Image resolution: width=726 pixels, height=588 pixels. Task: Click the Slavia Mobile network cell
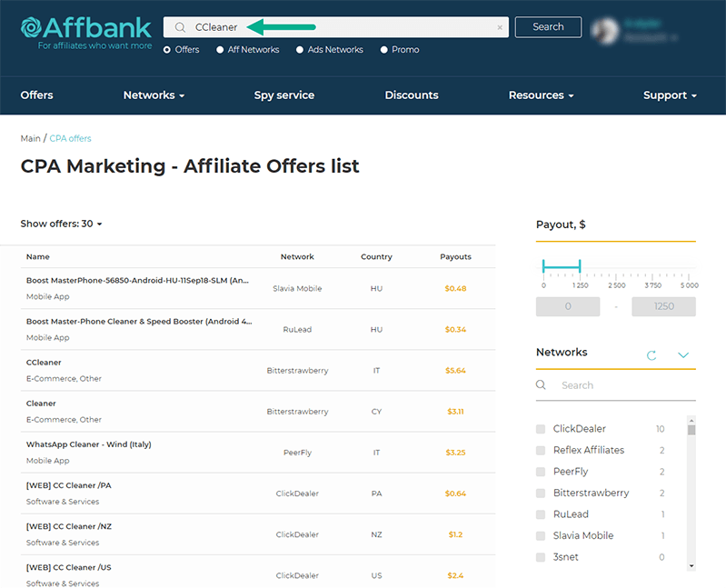pyautogui.click(x=297, y=288)
